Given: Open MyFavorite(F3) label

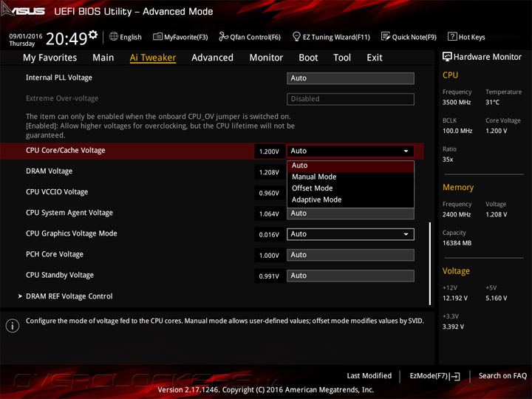Looking at the screenshot, I should [x=186, y=37].
